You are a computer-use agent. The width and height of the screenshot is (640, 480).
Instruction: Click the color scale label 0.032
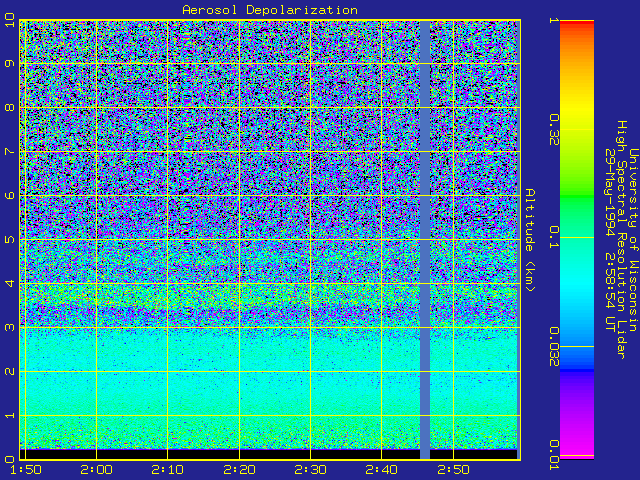click(554, 347)
